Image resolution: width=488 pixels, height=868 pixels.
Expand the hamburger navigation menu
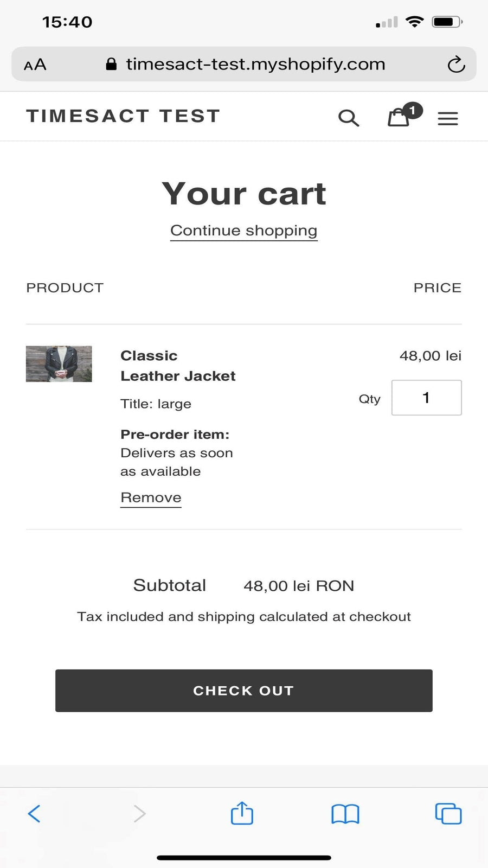448,118
